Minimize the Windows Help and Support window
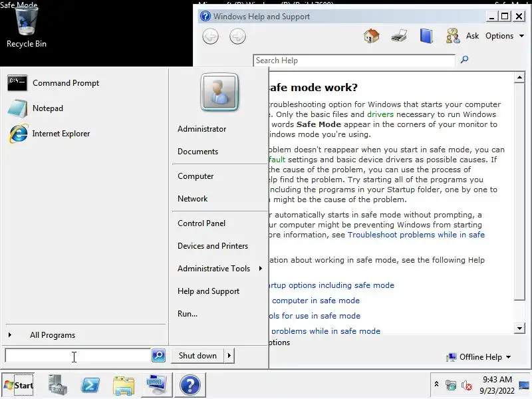The height and width of the screenshot is (399, 532). click(x=491, y=16)
